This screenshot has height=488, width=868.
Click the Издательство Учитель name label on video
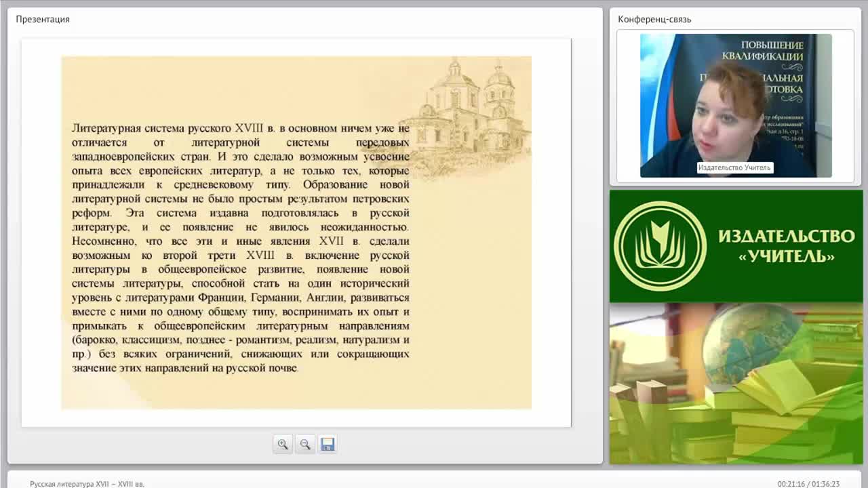coord(734,167)
